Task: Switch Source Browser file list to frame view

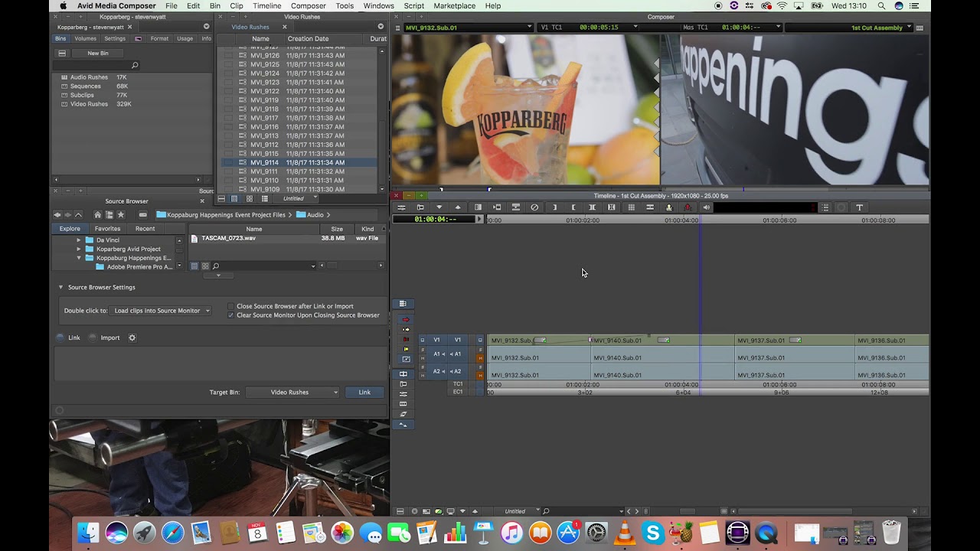Action: [x=205, y=266]
